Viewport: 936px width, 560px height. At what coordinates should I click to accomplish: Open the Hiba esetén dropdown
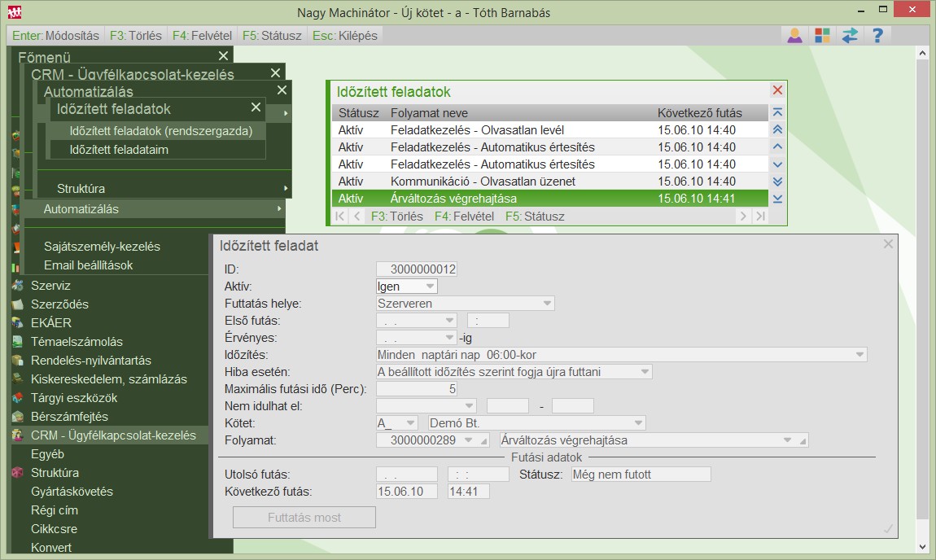[x=645, y=372]
